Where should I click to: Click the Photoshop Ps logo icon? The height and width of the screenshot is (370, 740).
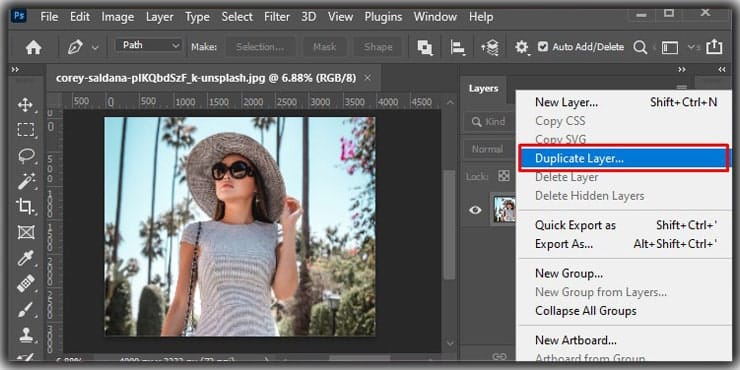pyautogui.click(x=18, y=16)
